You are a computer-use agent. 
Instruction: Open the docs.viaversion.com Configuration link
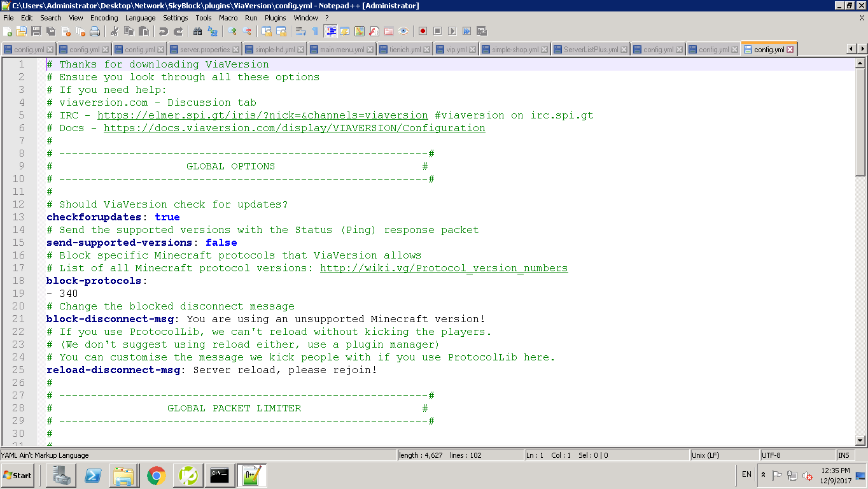pos(295,128)
